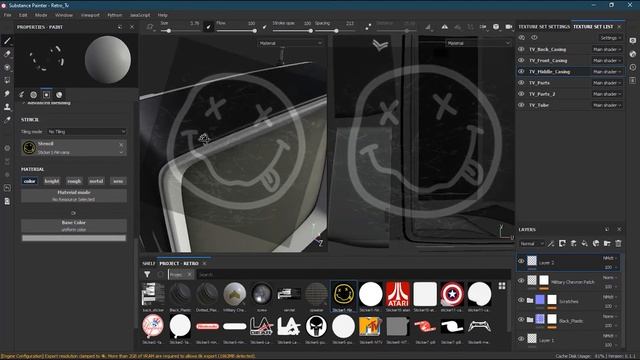Open the stencil Tiling mode dropdown

[86, 131]
